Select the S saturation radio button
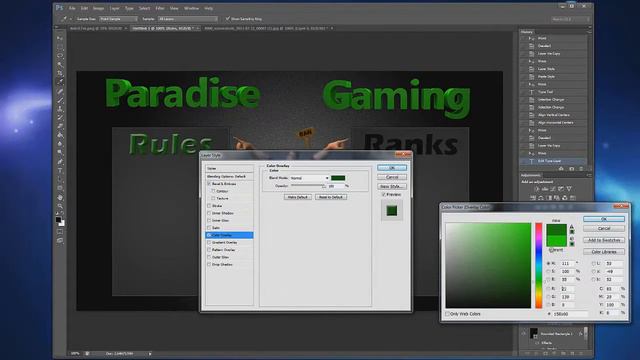 548,271
